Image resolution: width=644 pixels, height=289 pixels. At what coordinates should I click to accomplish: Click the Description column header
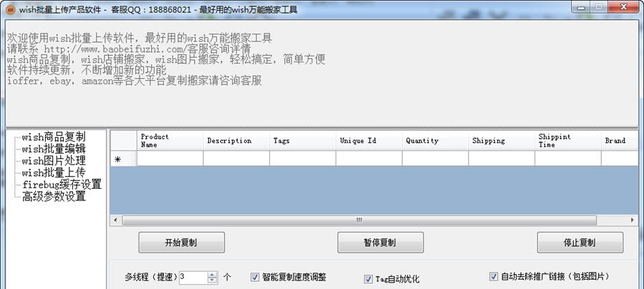pyautogui.click(x=237, y=140)
